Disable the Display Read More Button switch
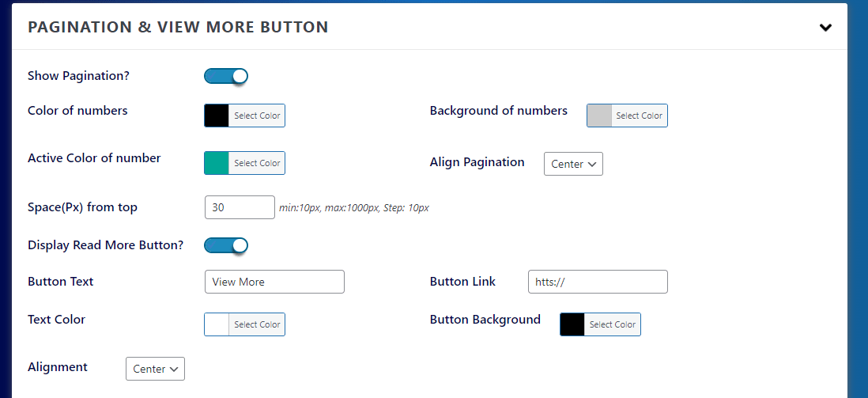The image size is (868, 398). [x=226, y=245]
